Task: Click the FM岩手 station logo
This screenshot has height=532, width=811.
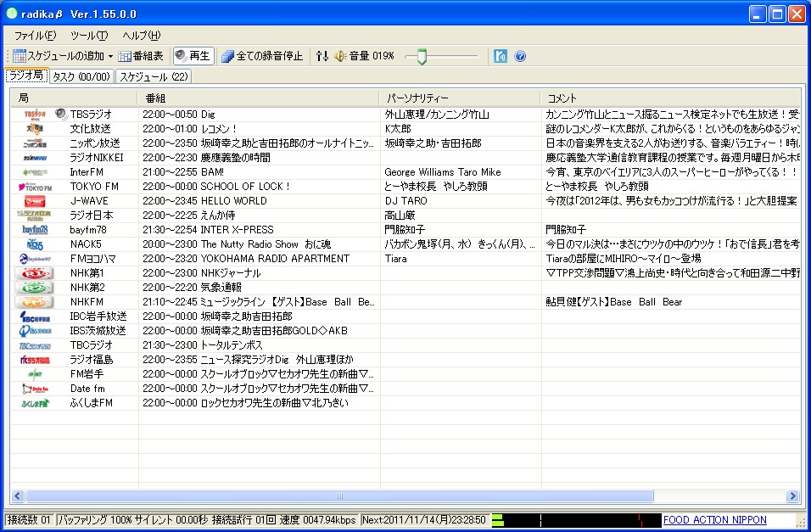Action: click(x=35, y=374)
